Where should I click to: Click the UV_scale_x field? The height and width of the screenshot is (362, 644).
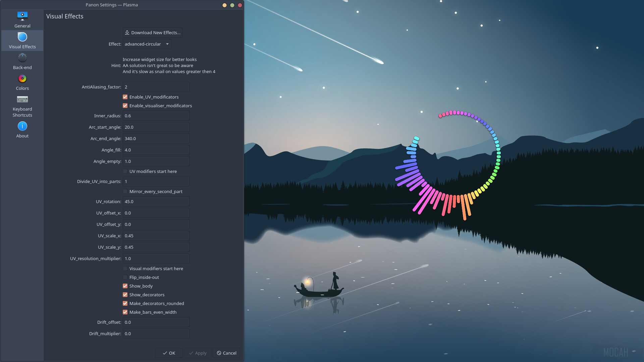[x=156, y=236]
